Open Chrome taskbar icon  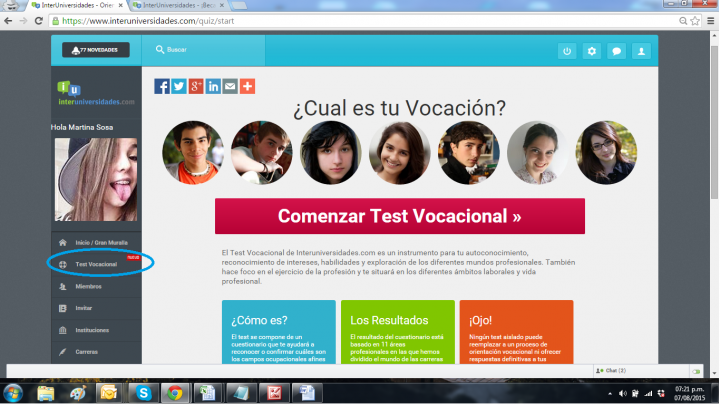click(x=174, y=393)
